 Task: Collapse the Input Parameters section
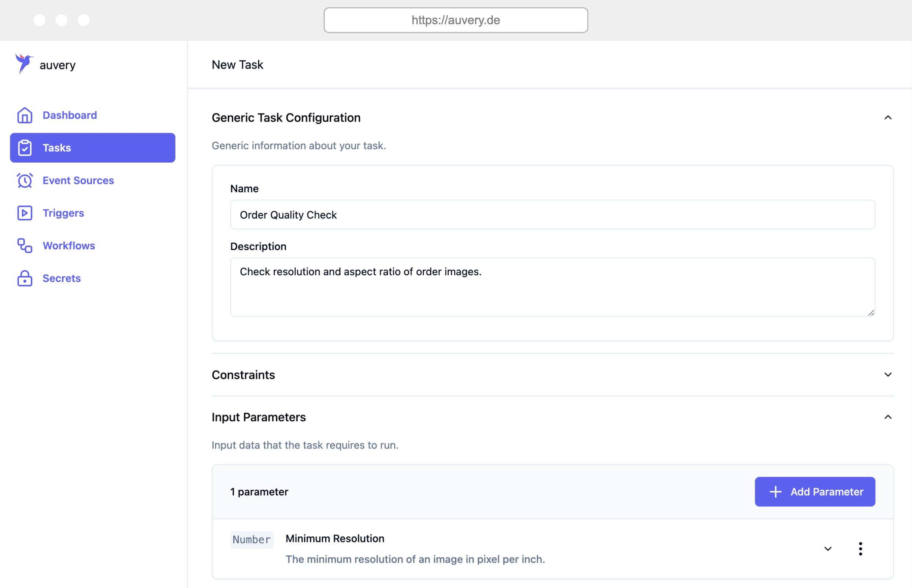click(x=887, y=417)
